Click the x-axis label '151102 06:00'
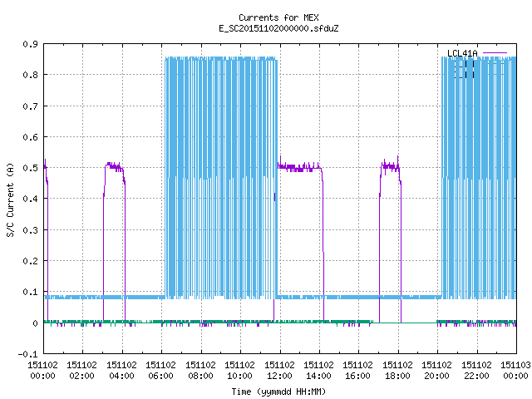Screen dimensions: 532x399 (160, 371)
